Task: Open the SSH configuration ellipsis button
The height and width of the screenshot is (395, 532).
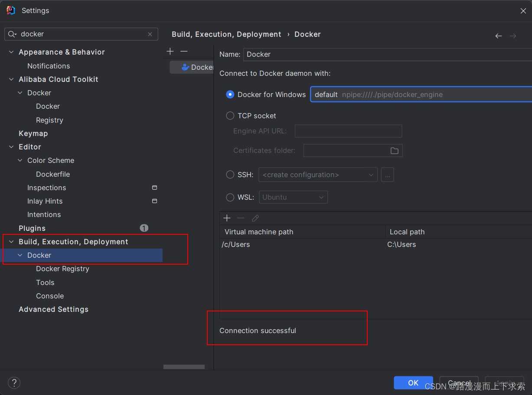Action: click(388, 175)
